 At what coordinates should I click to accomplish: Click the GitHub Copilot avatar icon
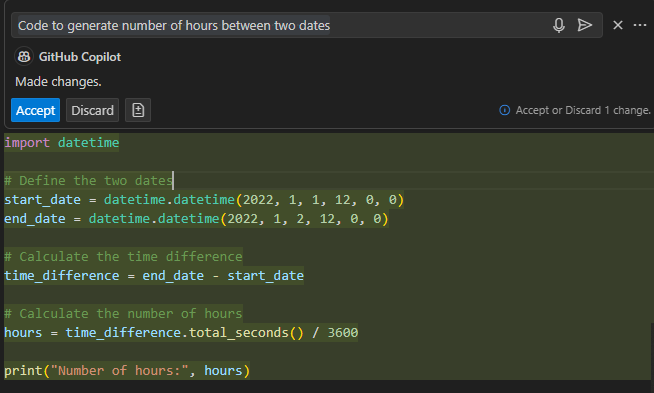pos(24,56)
